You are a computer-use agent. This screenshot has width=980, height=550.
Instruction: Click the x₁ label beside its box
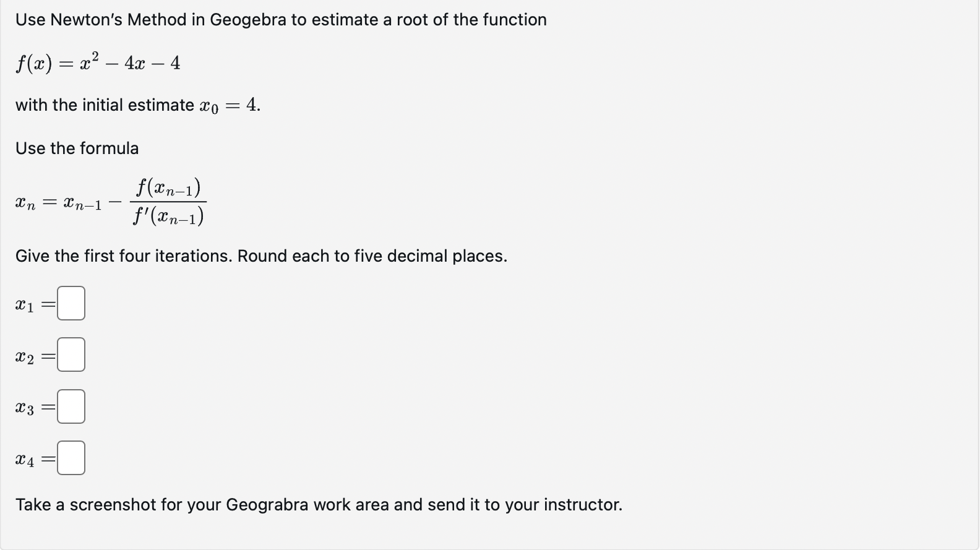24,303
